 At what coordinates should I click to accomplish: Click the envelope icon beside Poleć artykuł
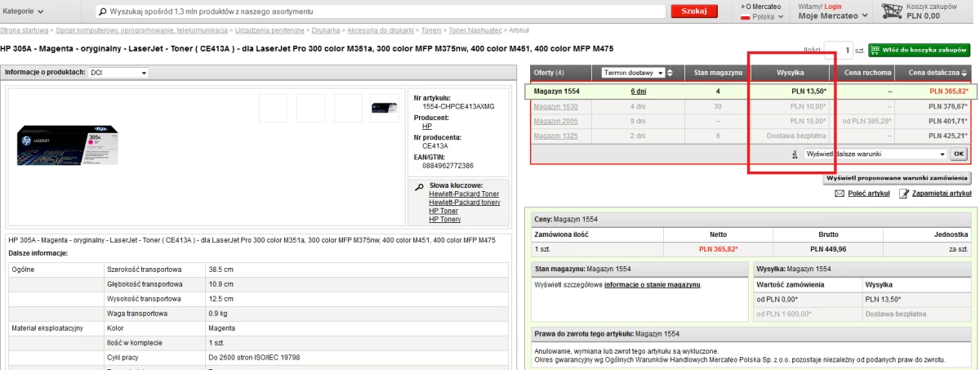[x=839, y=194]
